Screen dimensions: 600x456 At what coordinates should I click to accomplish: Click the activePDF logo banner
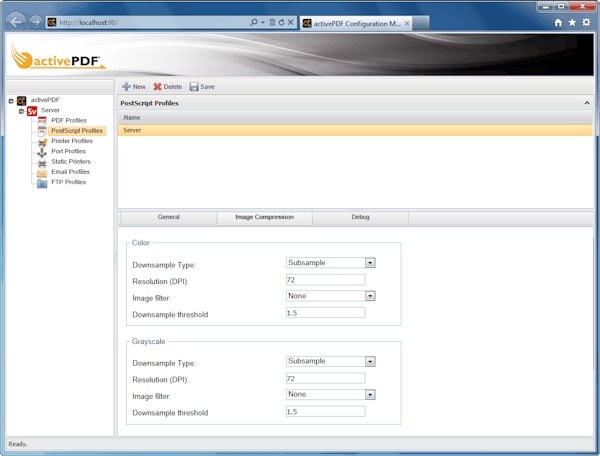(x=57, y=57)
